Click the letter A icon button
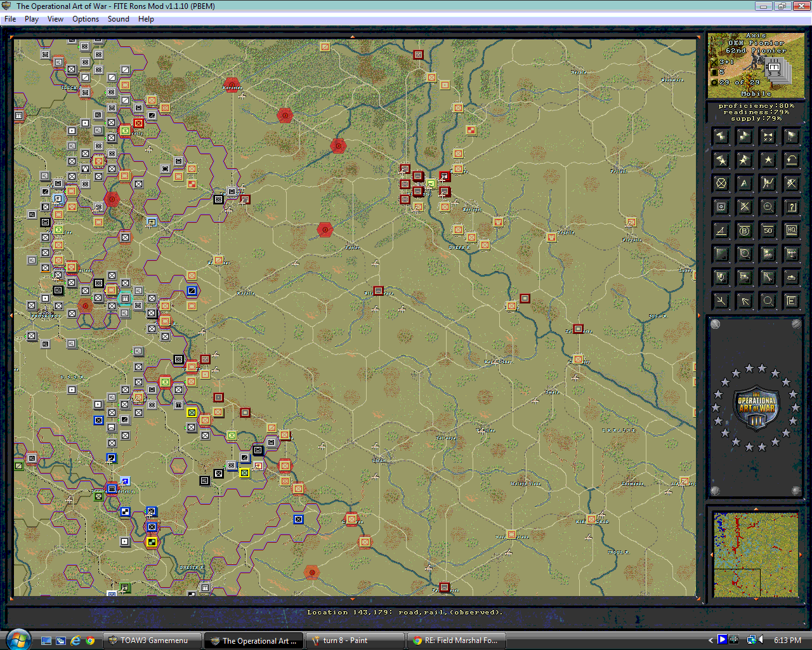812x650 pixels. 744,183
